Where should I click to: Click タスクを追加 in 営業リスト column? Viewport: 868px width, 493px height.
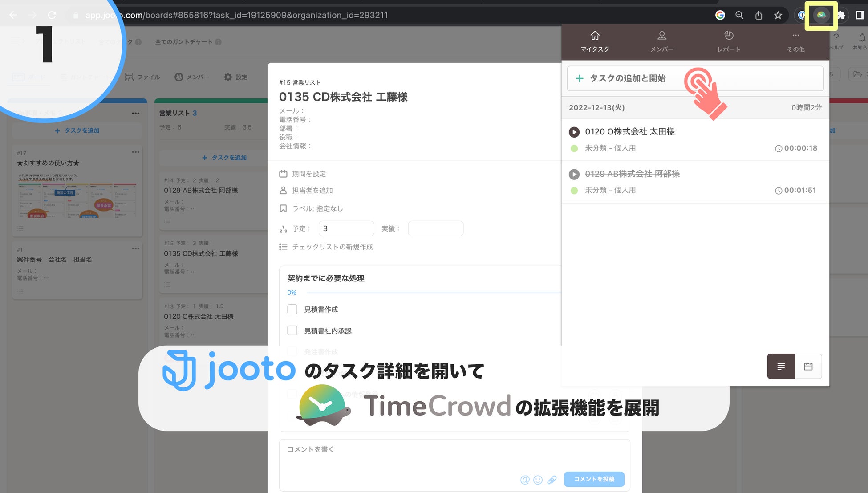click(224, 158)
